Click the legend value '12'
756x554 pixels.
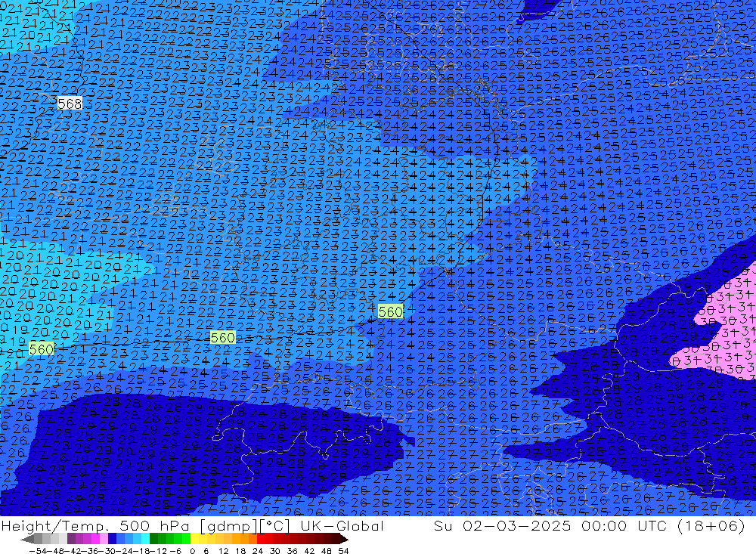coord(223,551)
